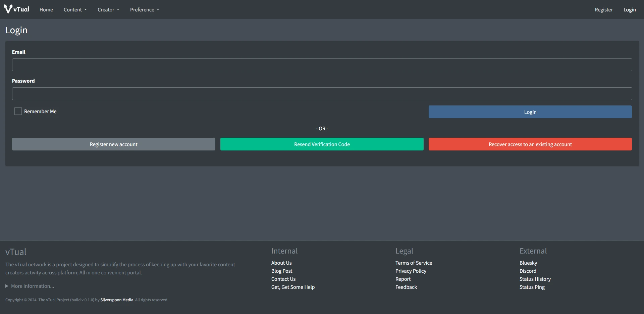The image size is (644, 314).
Task: Open the Status History link
Action: tap(535, 279)
